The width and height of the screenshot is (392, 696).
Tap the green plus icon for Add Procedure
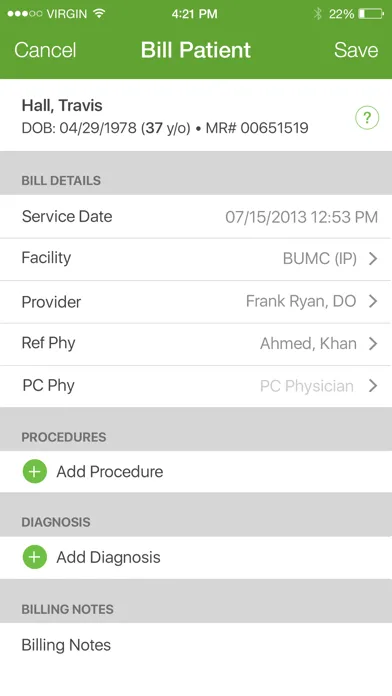[35, 471]
